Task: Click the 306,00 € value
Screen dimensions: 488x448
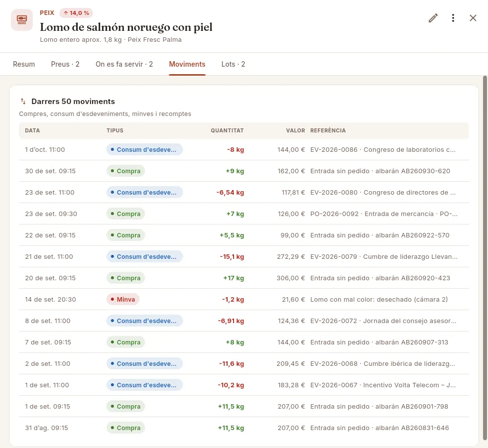Action: (291, 278)
